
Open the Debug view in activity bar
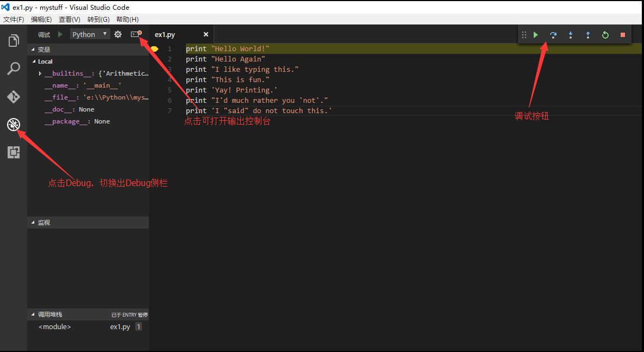pos(14,124)
